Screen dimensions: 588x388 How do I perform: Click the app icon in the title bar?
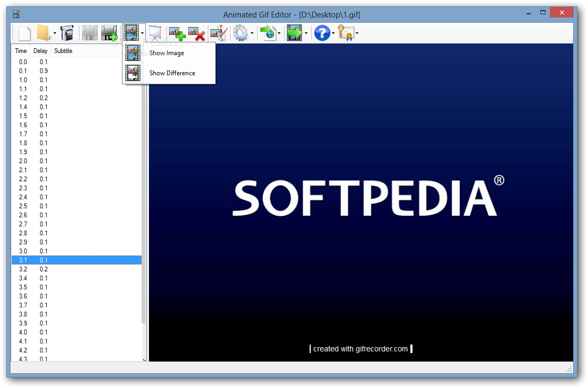click(16, 14)
